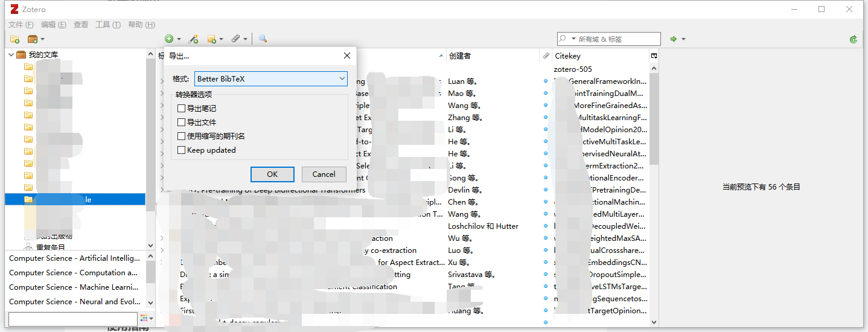Click the attachment column header paperclip
This screenshot has width=868, height=332.
(546, 56)
